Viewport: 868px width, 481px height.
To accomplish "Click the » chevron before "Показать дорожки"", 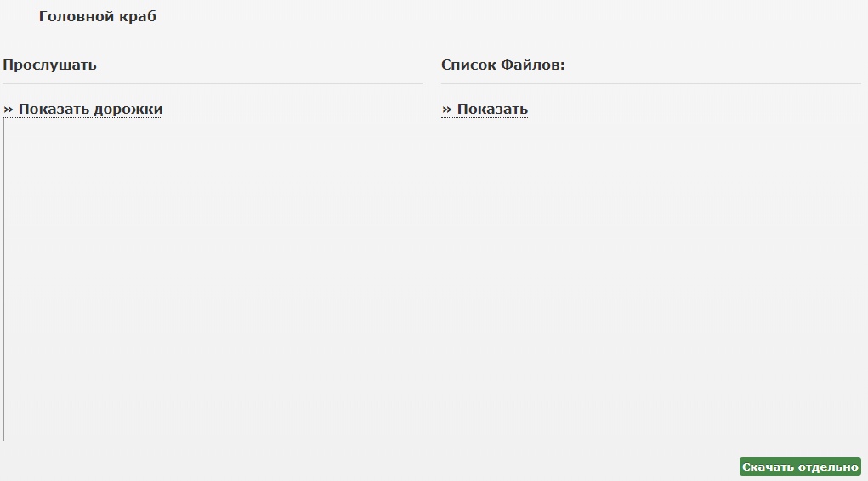I will tap(8, 110).
